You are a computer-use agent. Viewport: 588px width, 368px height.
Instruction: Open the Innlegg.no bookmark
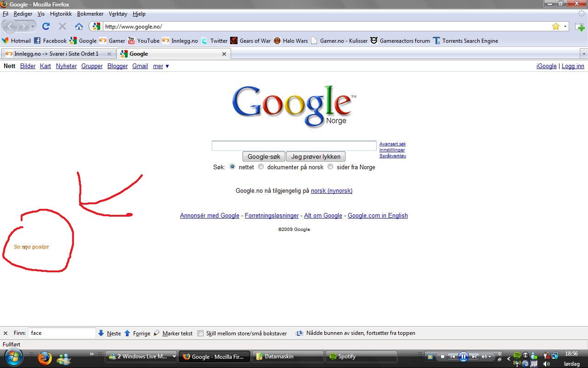180,40
